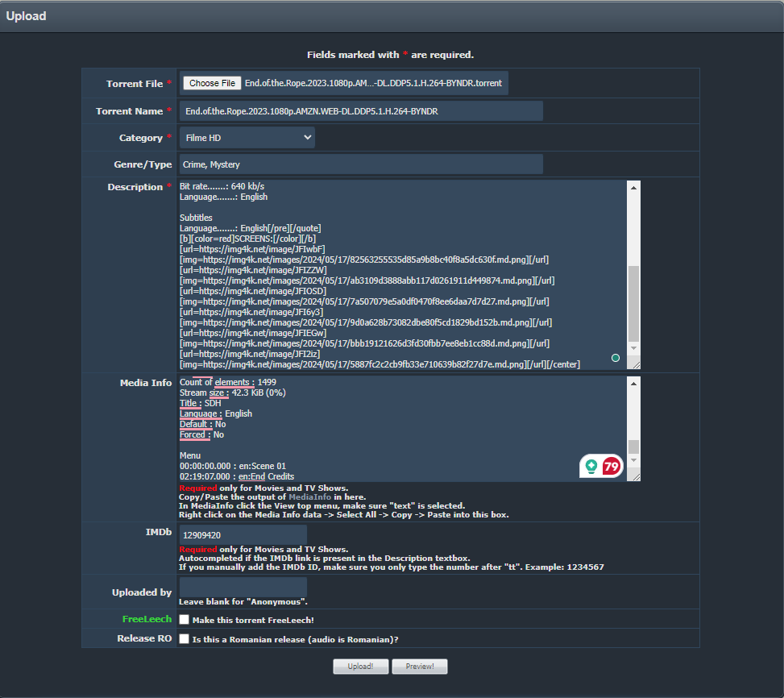Tick the Romanian release checkbox
Viewport: 784px width, 698px height.
click(x=185, y=639)
